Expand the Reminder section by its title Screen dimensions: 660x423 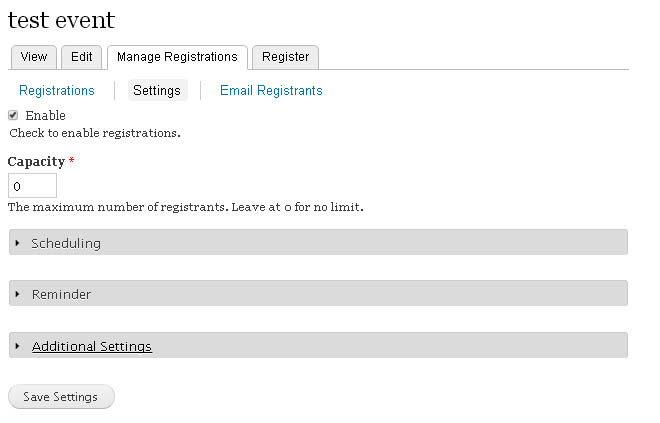coord(61,294)
